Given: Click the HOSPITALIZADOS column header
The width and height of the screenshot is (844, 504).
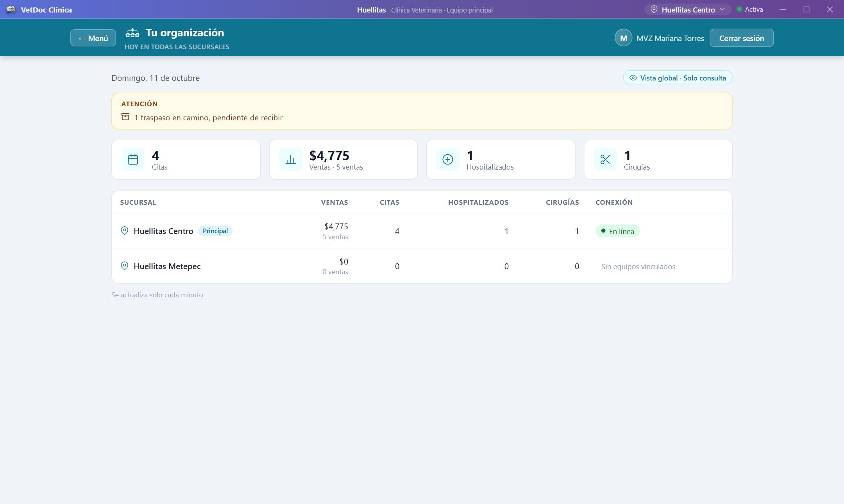Looking at the screenshot, I should click(478, 202).
